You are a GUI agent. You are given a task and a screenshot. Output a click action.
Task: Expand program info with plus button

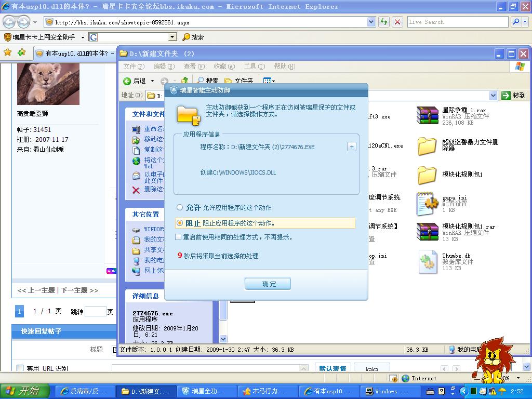[352, 147]
